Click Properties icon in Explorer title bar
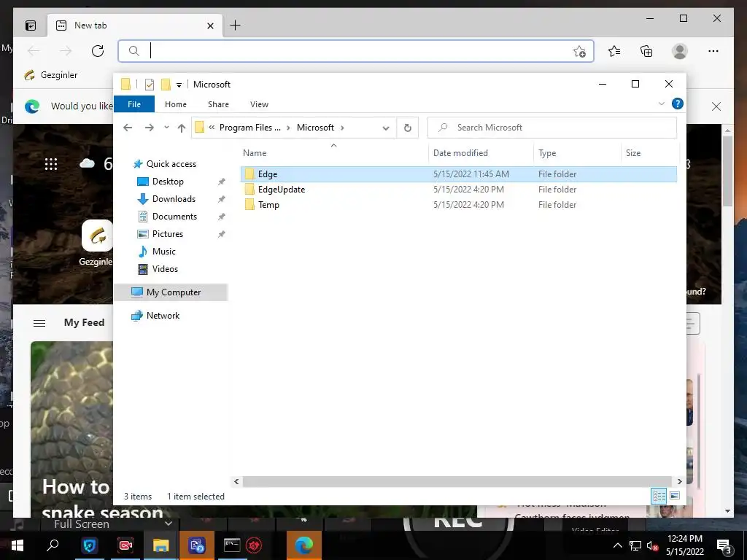This screenshot has width=747, height=560. tap(150, 85)
